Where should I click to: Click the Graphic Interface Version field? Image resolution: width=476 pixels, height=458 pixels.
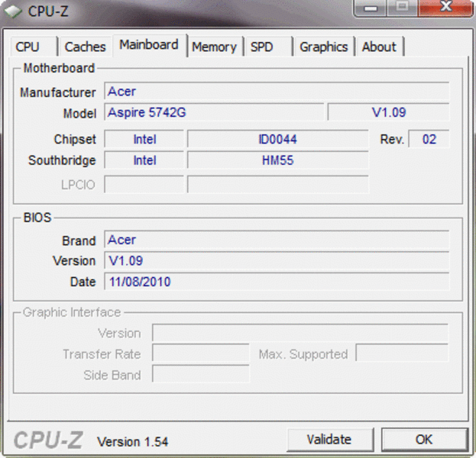(300, 333)
